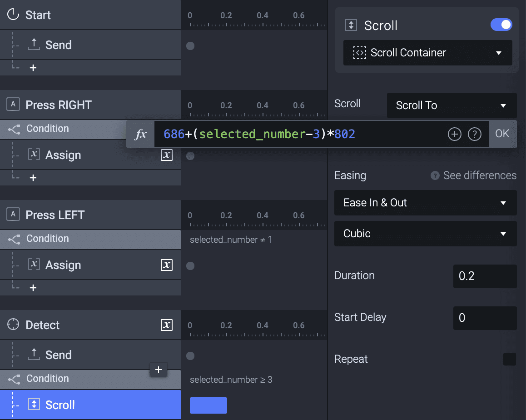Click the Condition icon under Detect

click(14, 380)
